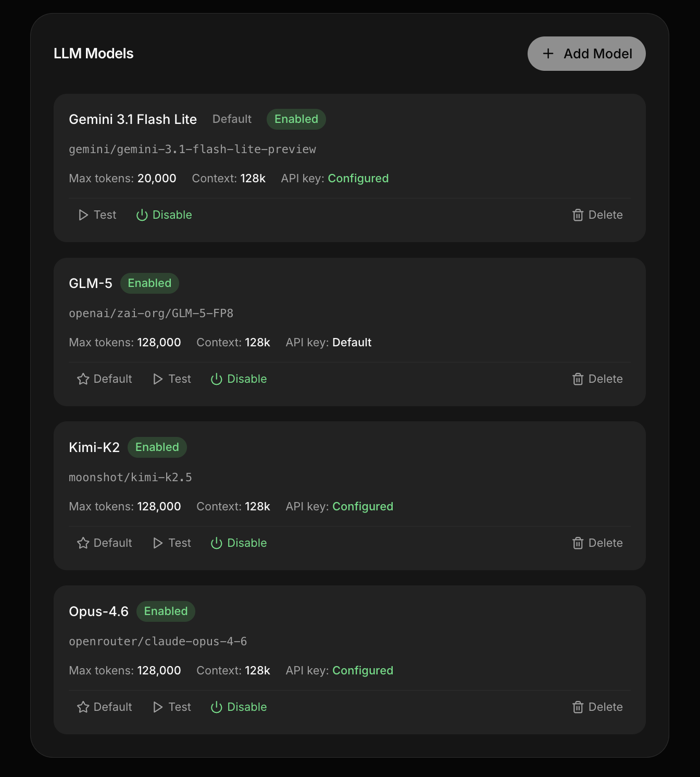Image resolution: width=700 pixels, height=777 pixels.
Task: Click the play icon to test Gemini
Action: 83,215
